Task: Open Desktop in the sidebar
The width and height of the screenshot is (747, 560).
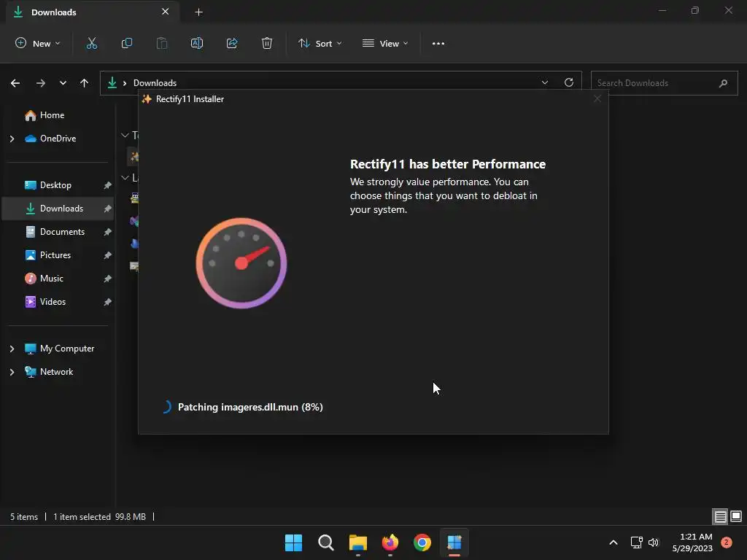Action: [x=55, y=185]
